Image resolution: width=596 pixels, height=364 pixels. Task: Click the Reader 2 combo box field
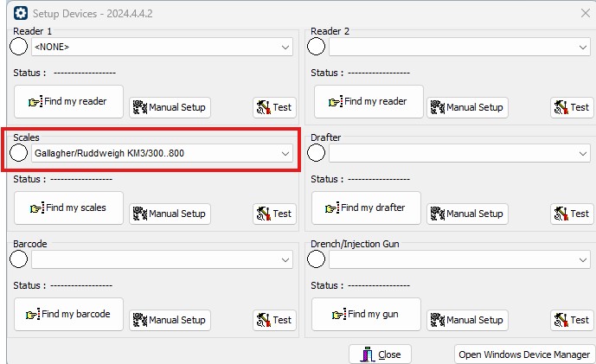tap(459, 47)
